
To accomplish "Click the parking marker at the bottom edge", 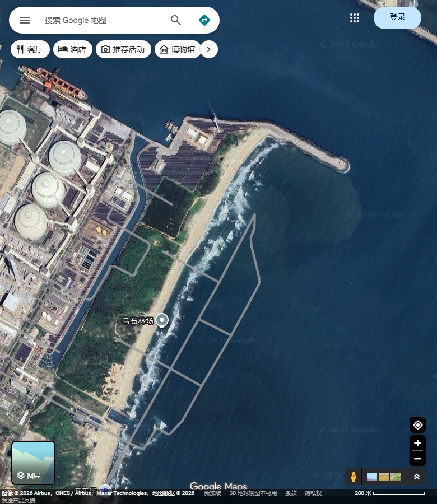I will [x=105, y=490].
